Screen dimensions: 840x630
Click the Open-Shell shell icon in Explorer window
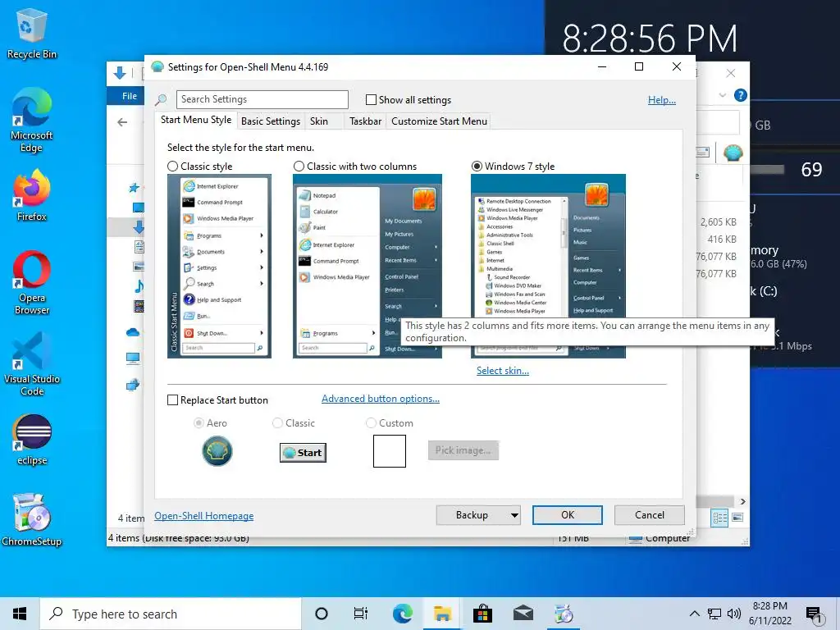pos(733,153)
